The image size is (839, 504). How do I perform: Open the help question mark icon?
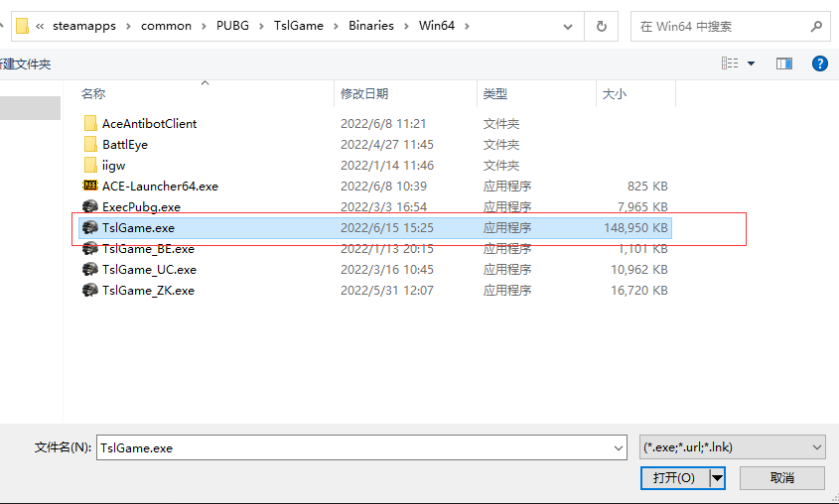[x=820, y=63]
